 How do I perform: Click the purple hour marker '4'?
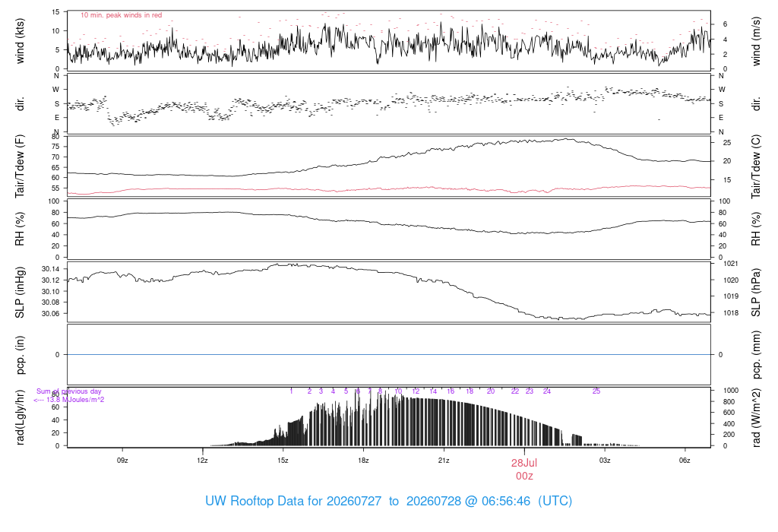(333, 391)
